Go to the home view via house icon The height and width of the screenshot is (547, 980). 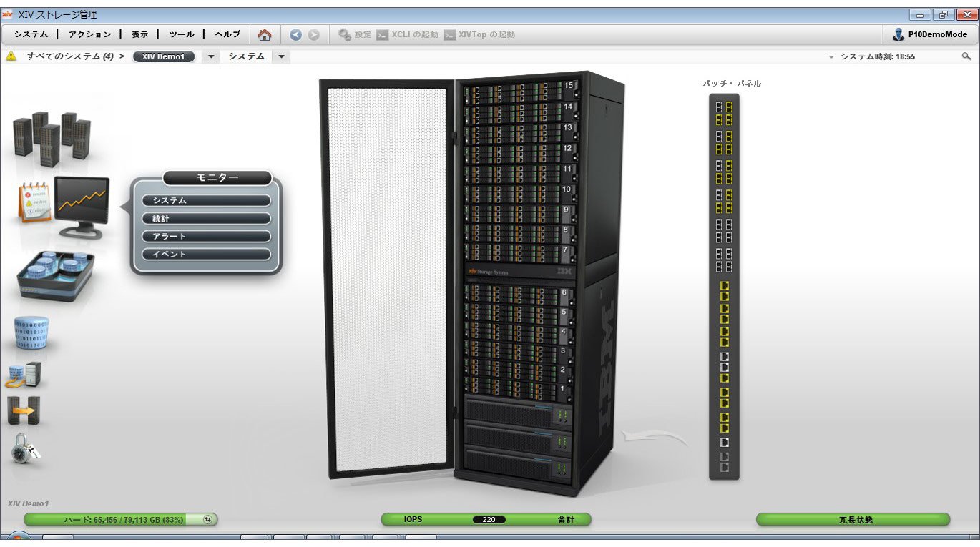[x=265, y=34]
